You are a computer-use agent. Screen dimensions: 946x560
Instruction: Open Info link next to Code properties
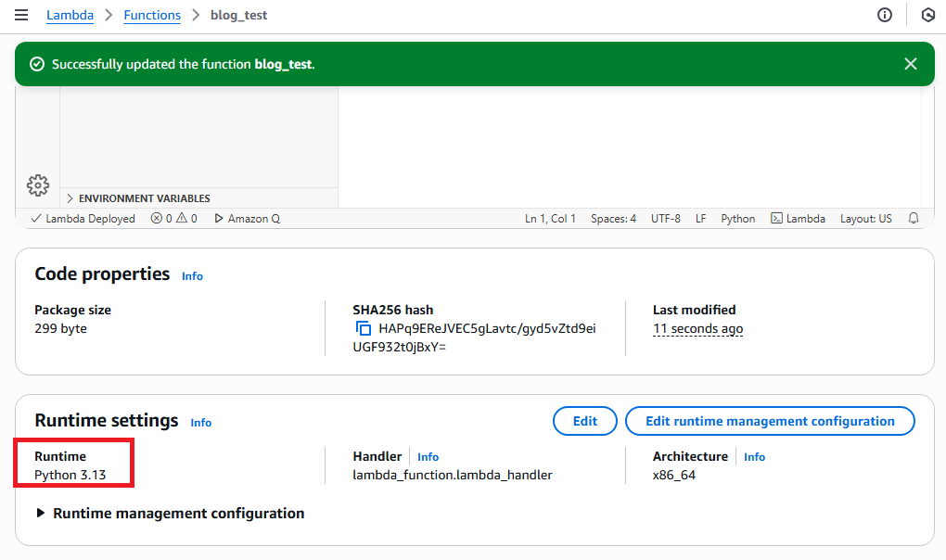[x=192, y=276]
